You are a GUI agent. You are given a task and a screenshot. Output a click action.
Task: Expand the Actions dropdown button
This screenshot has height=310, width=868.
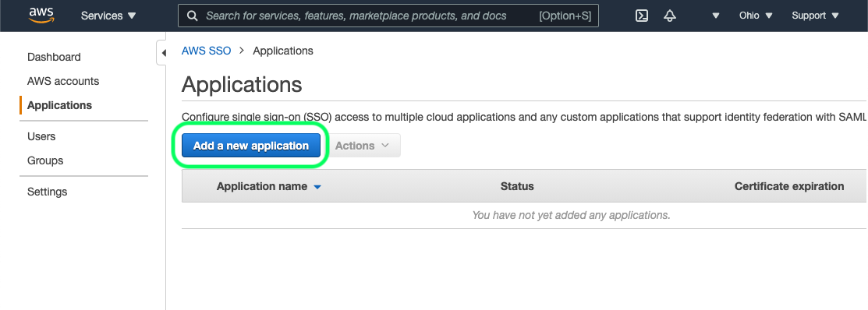click(365, 146)
